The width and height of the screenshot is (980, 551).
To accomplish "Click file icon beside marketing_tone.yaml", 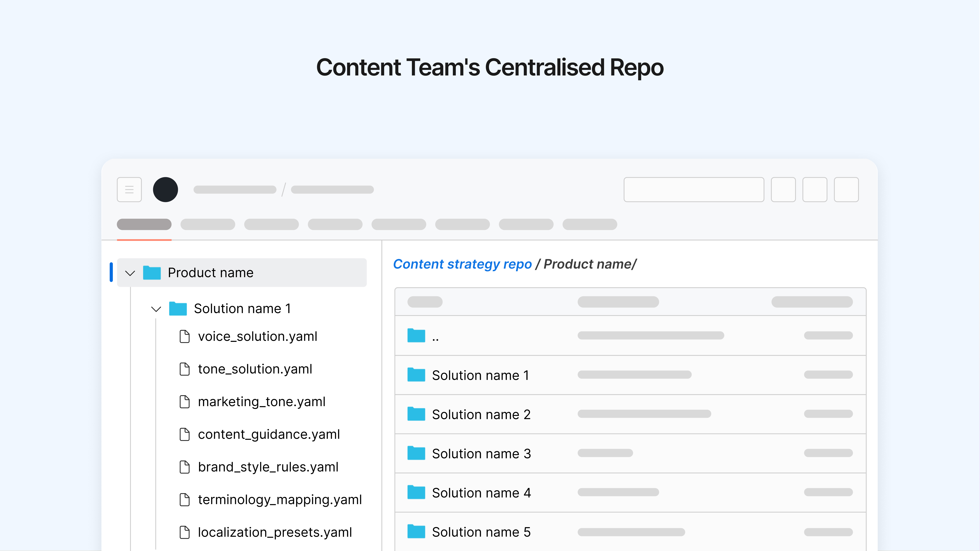I will (x=184, y=402).
